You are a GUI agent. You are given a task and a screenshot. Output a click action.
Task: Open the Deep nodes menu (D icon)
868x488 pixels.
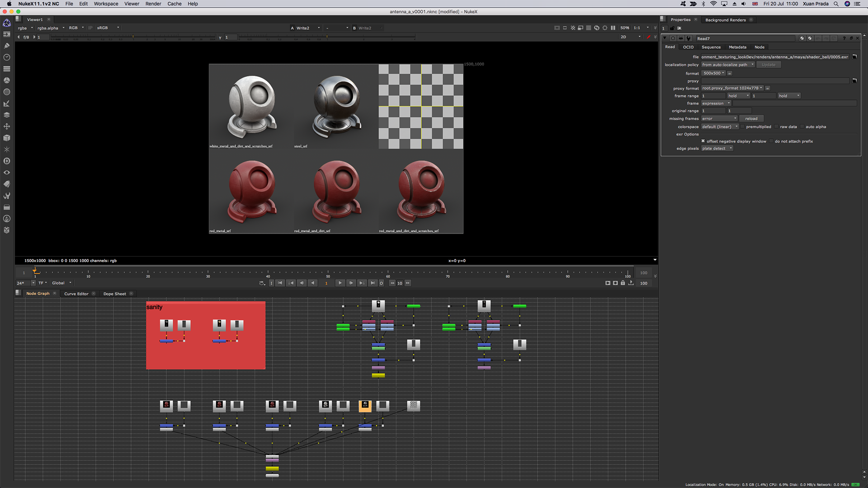(7, 161)
